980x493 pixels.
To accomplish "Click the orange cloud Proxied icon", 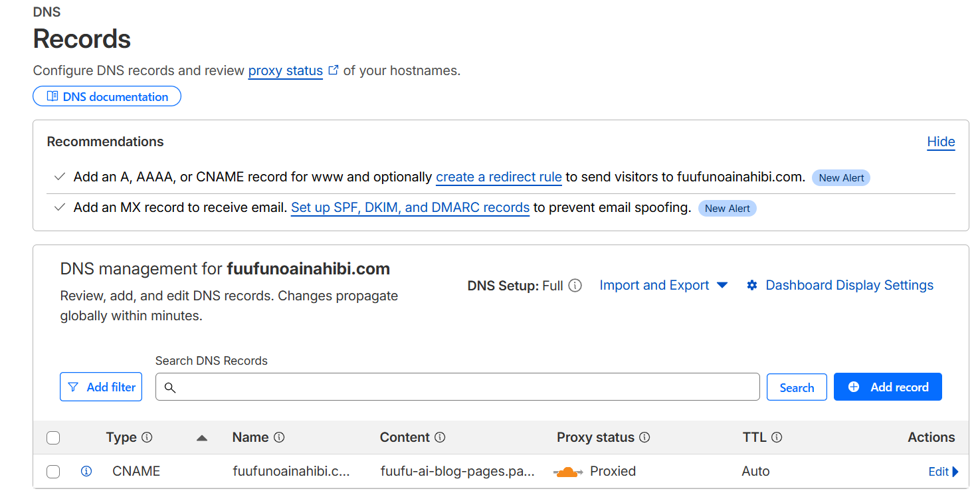I will point(568,472).
